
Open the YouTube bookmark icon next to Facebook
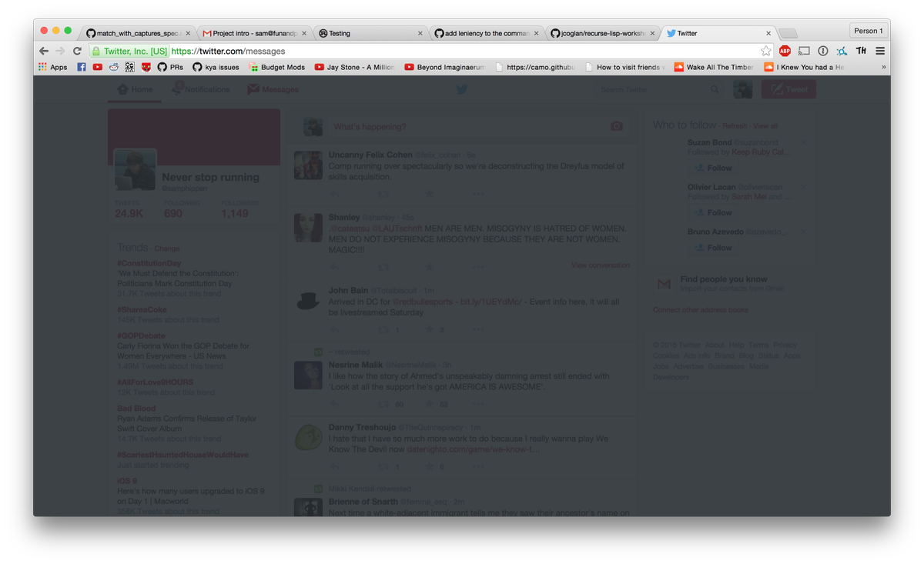98,67
